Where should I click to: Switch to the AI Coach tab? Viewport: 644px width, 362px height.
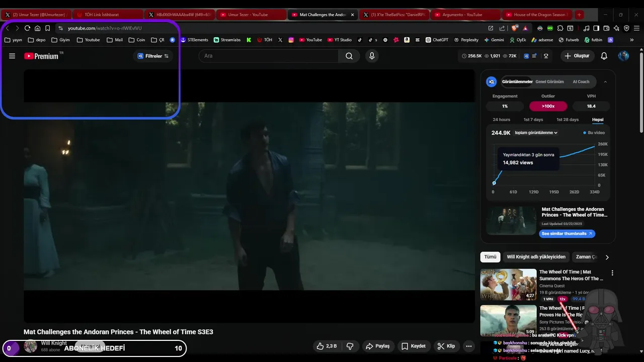click(x=581, y=81)
